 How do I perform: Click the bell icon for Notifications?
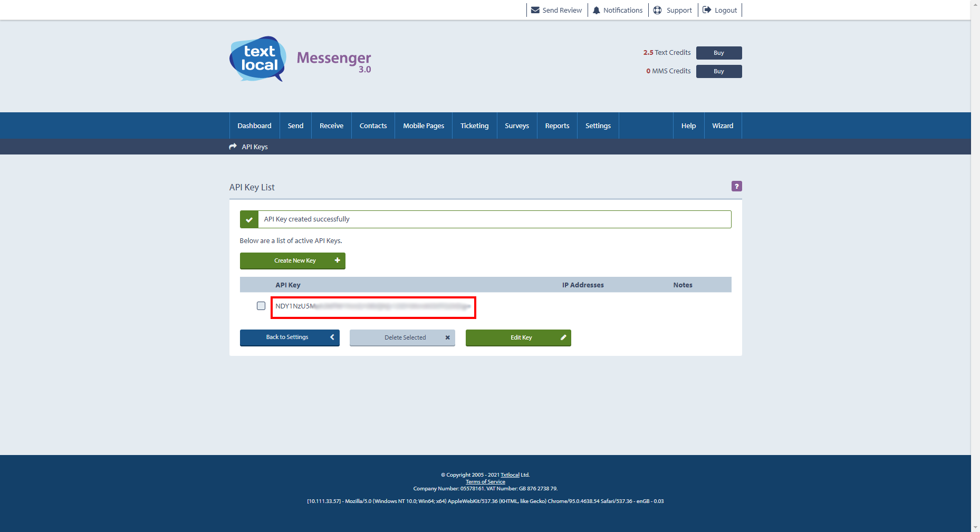coord(597,10)
